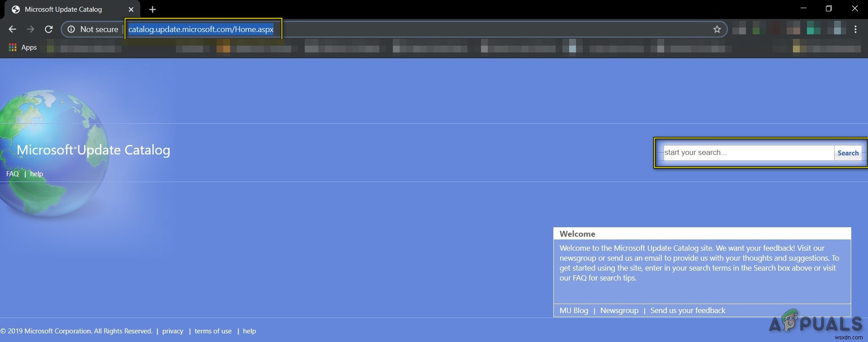Screen dimensions: 868x342
Task: View site info via Not secure icon
Action: [71, 29]
